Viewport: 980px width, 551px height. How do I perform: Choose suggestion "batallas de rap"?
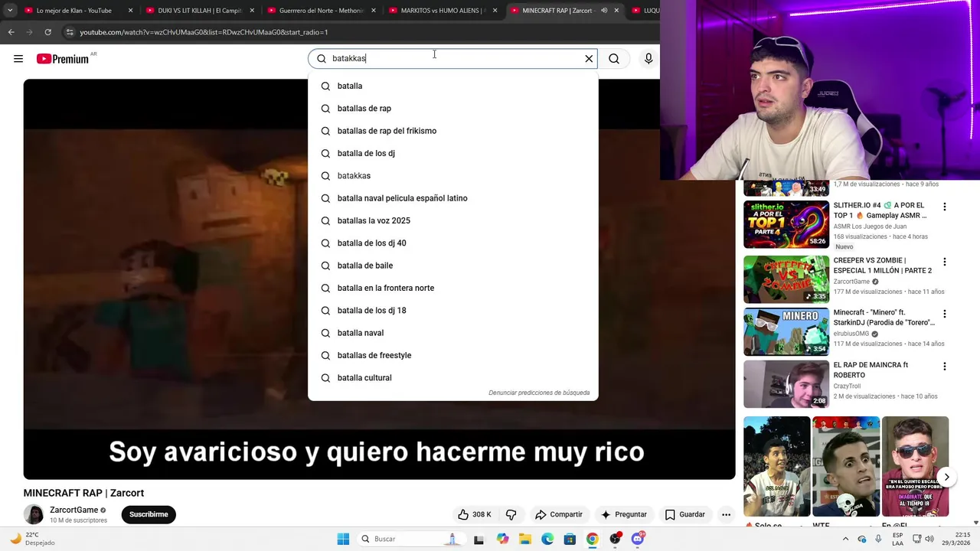click(452, 109)
